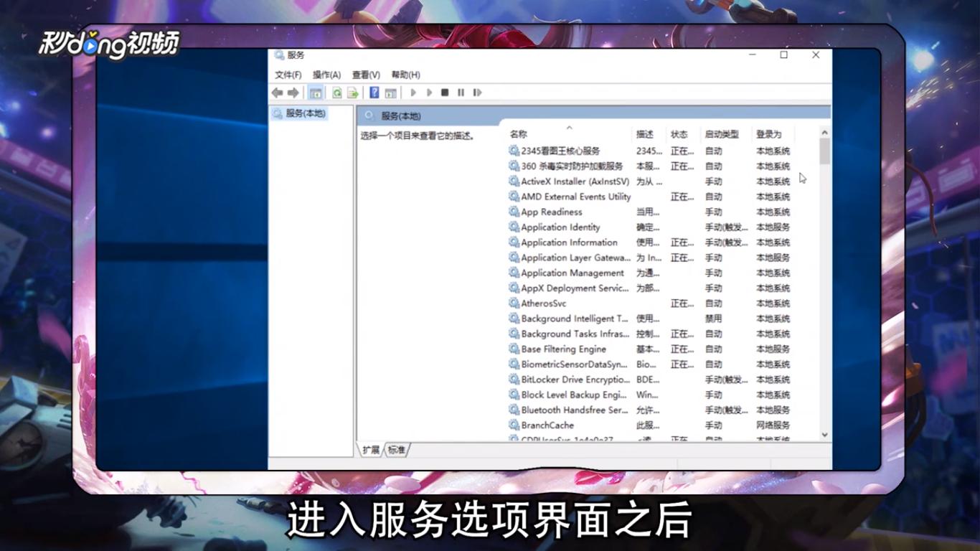The width and height of the screenshot is (980, 551).
Task: Click the Export List icon
Action: point(352,92)
